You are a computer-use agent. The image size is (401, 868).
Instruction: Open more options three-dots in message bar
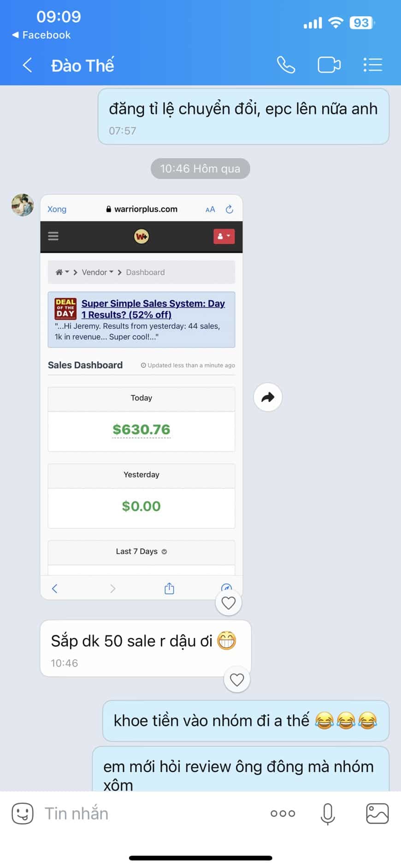click(283, 814)
